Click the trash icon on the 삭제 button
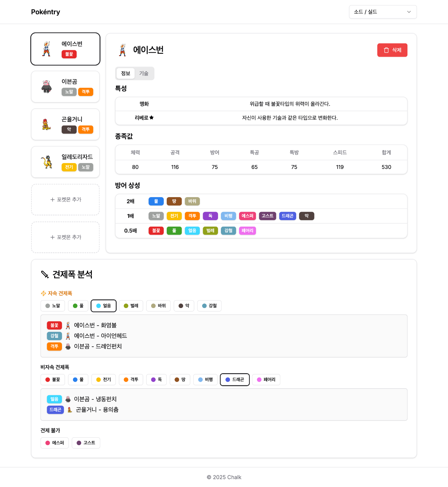The image size is (448, 487). (386, 50)
